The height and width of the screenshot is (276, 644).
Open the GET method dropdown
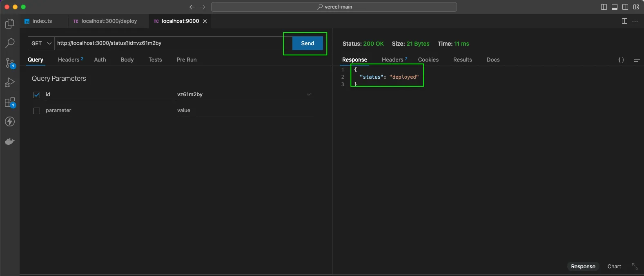pos(41,43)
